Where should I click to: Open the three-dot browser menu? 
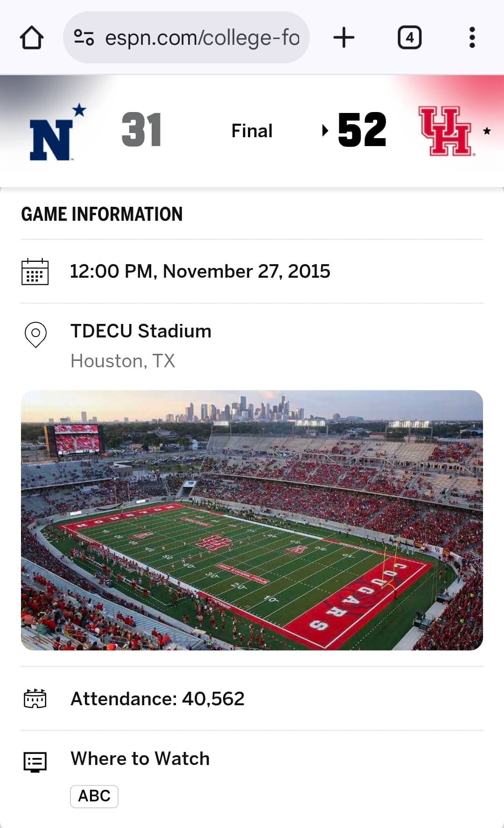click(x=472, y=37)
